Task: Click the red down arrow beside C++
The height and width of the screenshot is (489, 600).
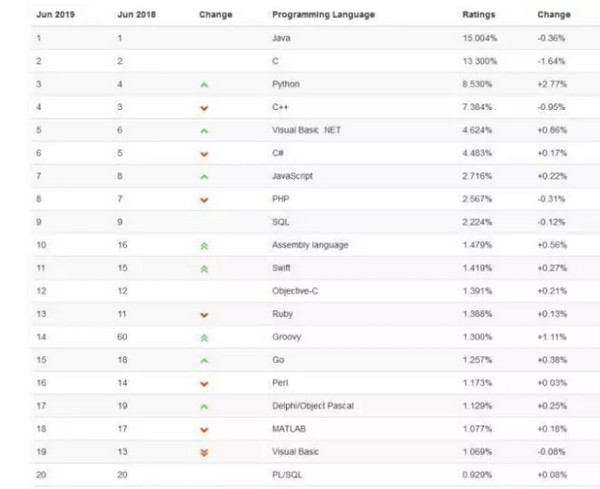Action: [204, 108]
